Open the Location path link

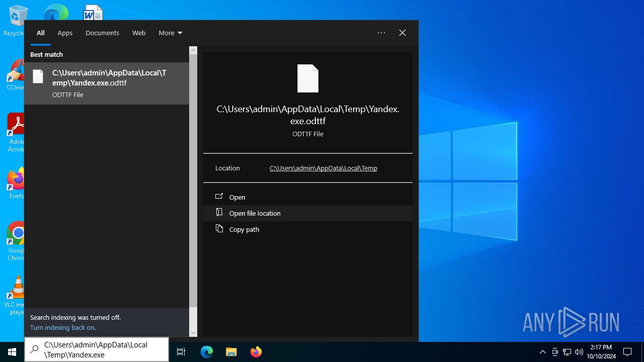click(324, 168)
